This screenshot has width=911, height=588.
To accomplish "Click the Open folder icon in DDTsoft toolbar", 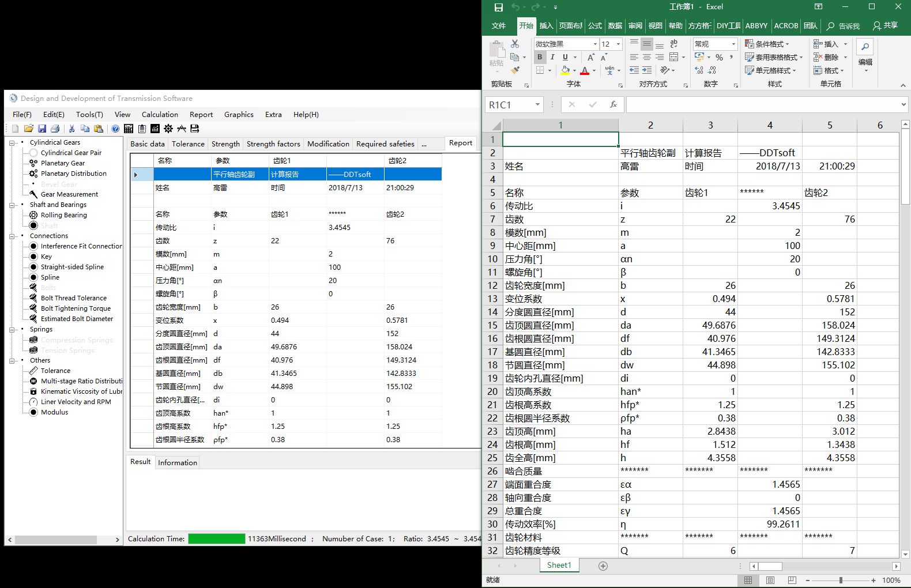I will coord(28,129).
